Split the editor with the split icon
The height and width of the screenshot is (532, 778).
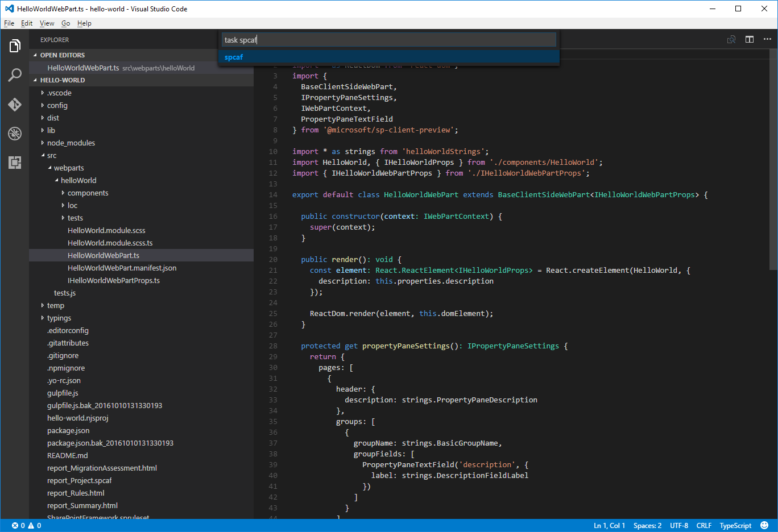click(750, 39)
